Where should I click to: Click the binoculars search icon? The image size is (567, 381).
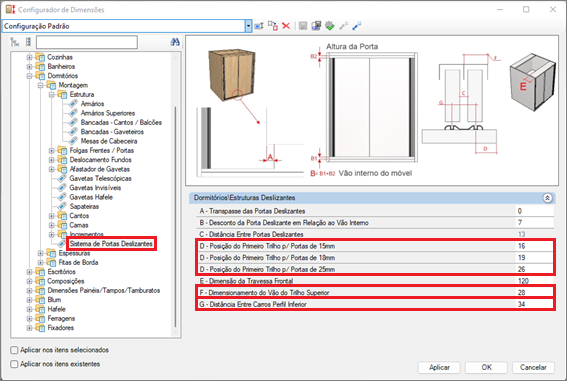click(175, 42)
